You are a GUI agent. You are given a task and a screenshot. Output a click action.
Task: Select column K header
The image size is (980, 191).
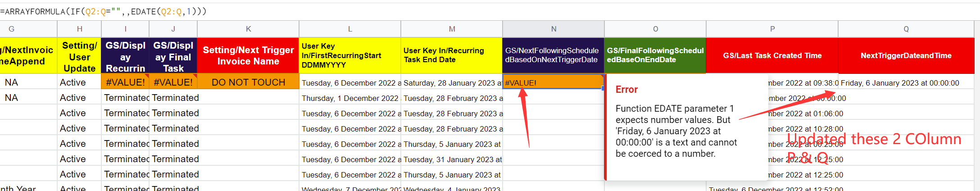pyautogui.click(x=248, y=29)
